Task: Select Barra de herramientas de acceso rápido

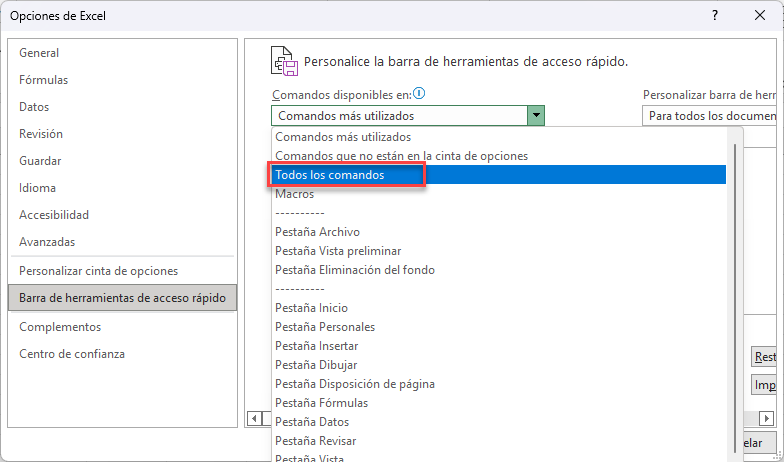Action: coord(122,298)
